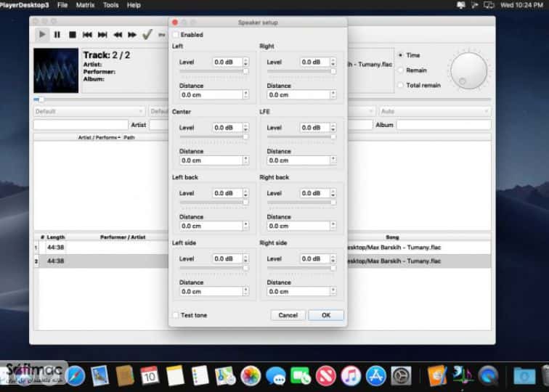The image size is (549, 392).
Task: Open Downloads folder in the dock
Action: (524, 376)
